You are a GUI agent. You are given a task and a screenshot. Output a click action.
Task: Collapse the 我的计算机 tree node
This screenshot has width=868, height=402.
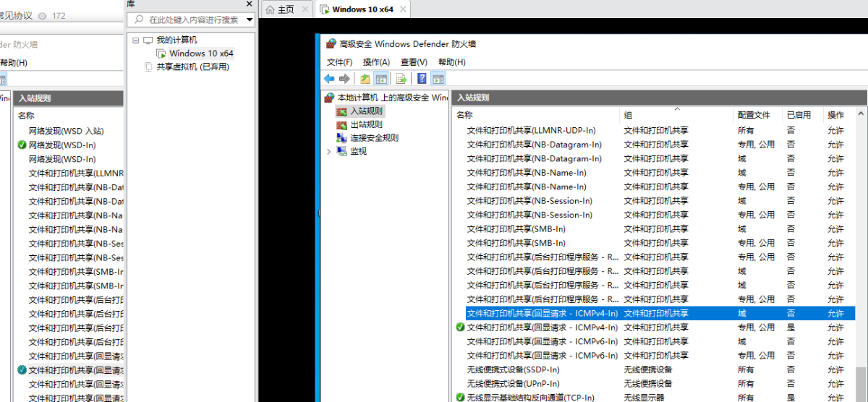point(135,40)
